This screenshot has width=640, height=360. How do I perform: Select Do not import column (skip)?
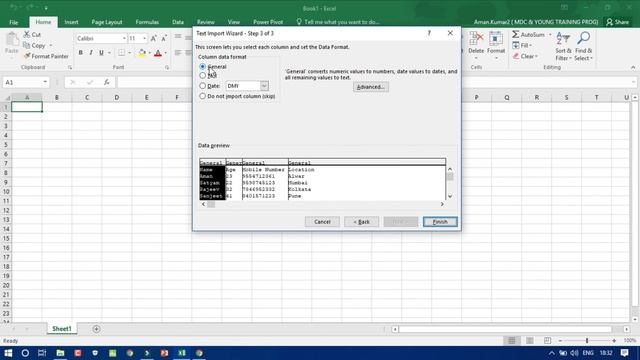(x=202, y=96)
